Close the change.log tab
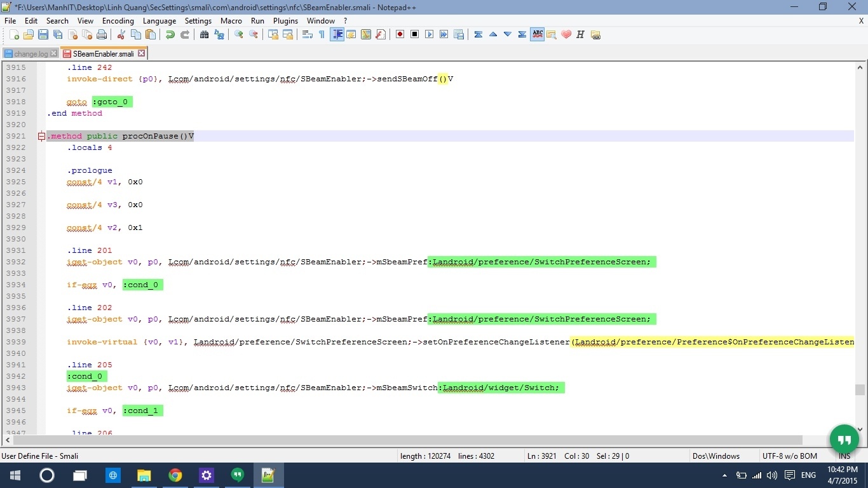Screen dimensions: 868x488 click(x=53, y=54)
